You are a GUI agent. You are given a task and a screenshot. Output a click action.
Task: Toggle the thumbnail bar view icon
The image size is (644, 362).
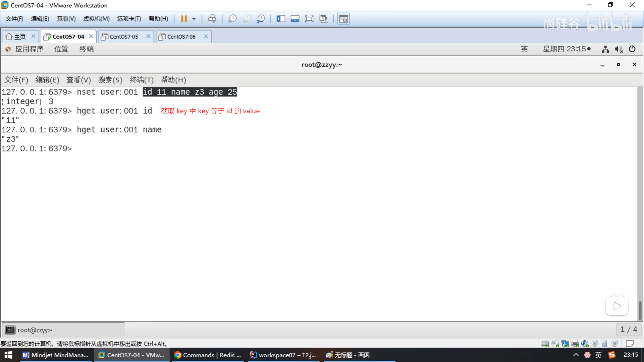[295, 19]
